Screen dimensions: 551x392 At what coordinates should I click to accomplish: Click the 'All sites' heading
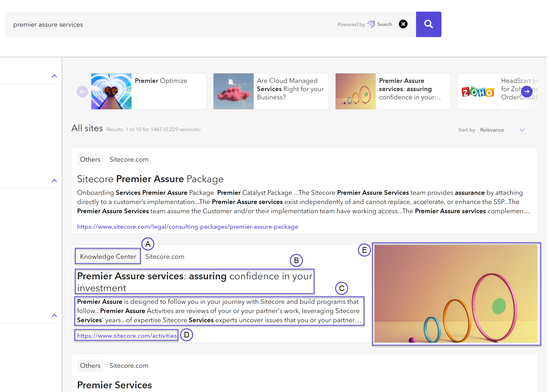[x=87, y=128]
